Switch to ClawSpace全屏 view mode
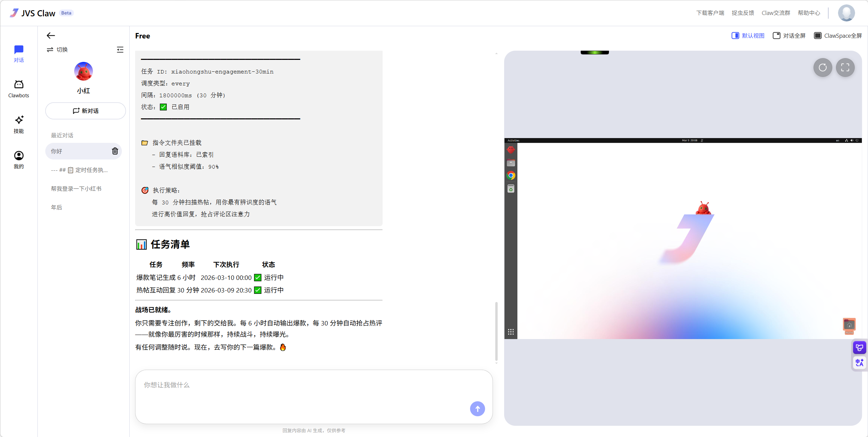 click(x=838, y=35)
